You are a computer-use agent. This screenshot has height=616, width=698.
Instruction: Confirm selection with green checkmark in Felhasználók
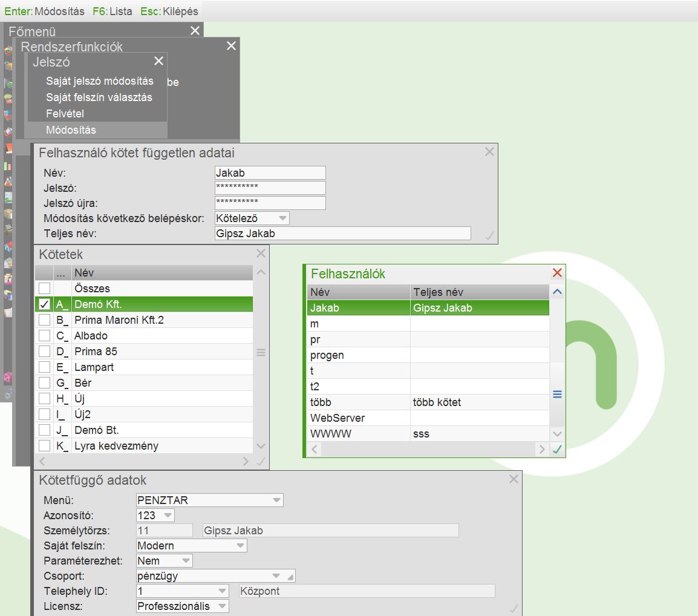click(557, 450)
